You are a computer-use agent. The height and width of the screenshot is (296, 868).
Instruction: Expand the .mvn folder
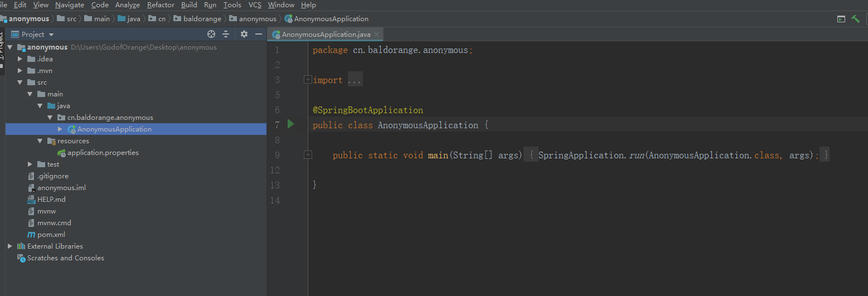point(20,71)
